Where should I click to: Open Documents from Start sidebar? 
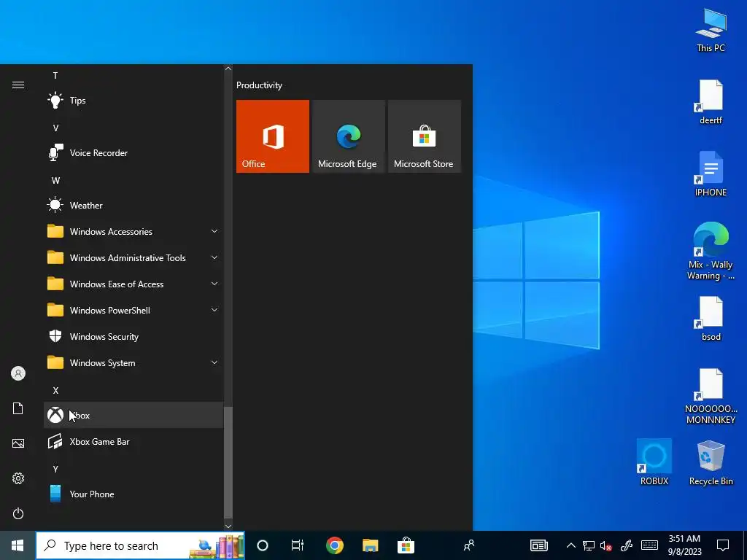(x=18, y=408)
